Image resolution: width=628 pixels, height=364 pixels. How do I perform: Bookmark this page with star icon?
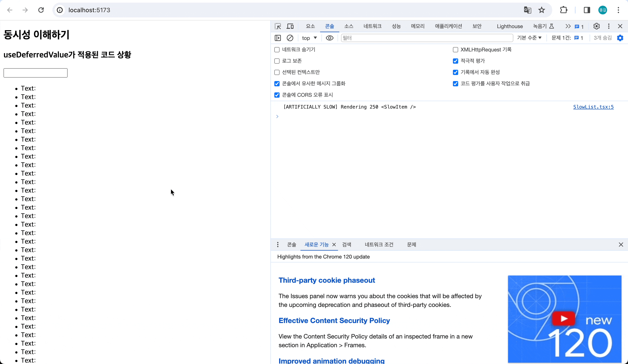(541, 10)
